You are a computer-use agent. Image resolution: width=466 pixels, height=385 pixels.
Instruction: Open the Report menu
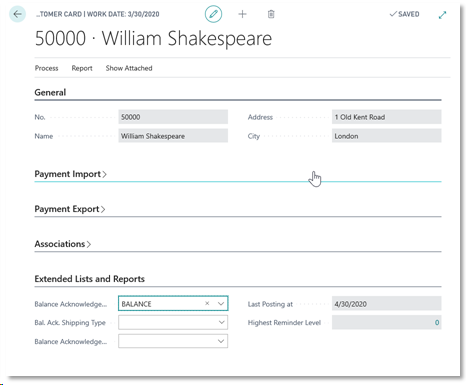tap(82, 68)
